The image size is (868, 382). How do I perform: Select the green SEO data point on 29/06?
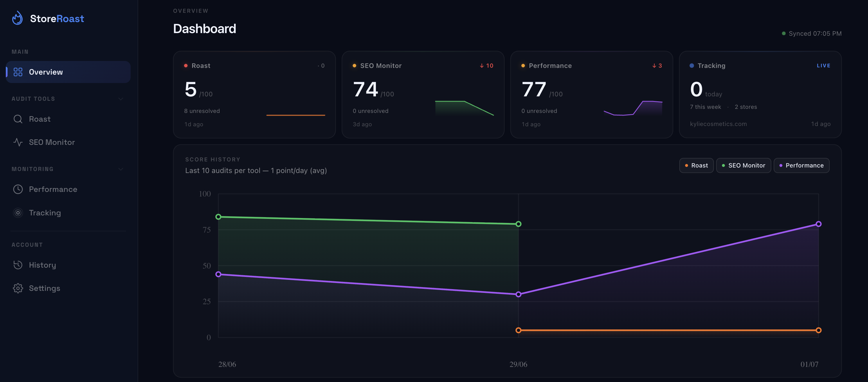518,224
